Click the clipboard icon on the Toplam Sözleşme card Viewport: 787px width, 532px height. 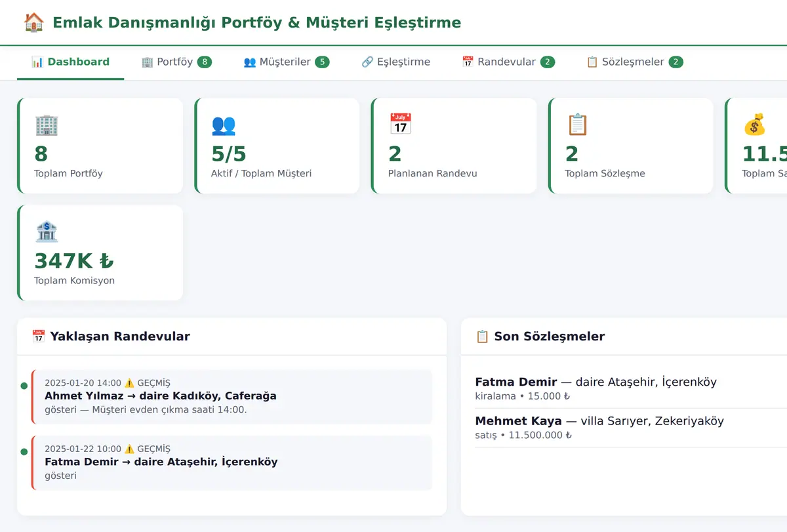pos(578,125)
